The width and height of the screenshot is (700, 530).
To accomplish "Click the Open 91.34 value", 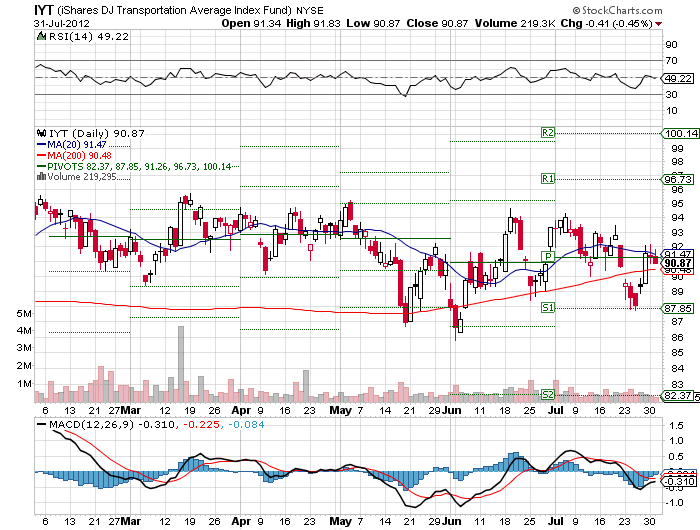I will coord(251,24).
